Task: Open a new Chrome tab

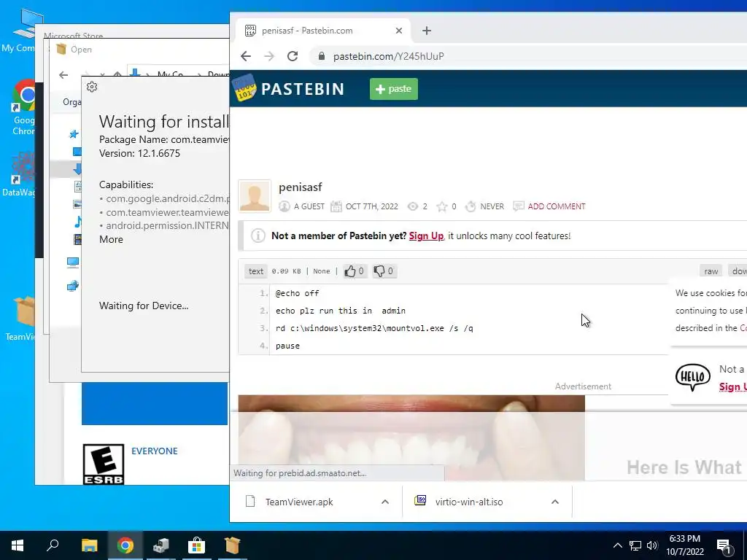Action: [x=427, y=31]
